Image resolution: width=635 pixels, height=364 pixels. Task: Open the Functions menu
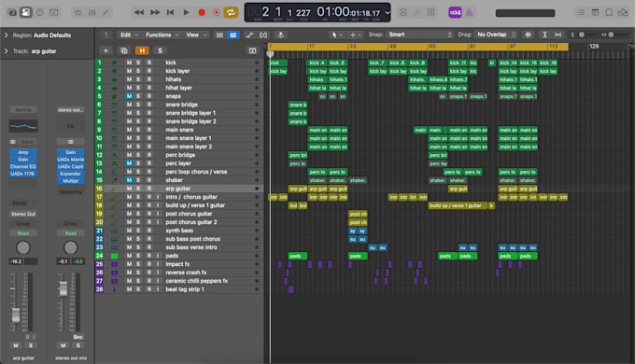(x=162, y=35)
